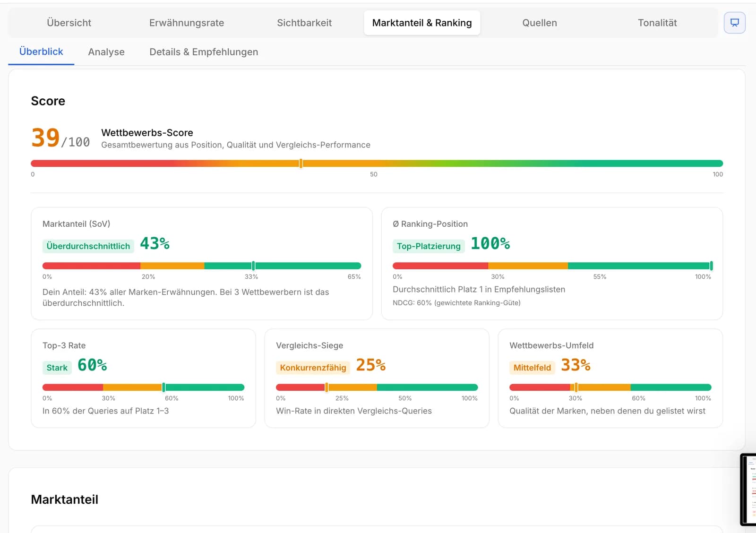Click the Marktanteil (SoV) card title
Image resolution: width=756 pixels, height=533 pixels.
(x=76, y=224)
